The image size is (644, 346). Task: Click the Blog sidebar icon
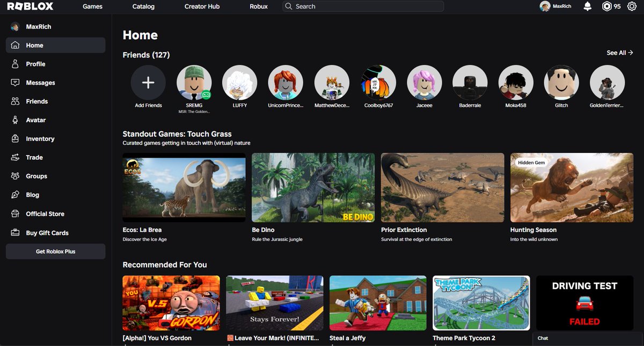[15, 195]
